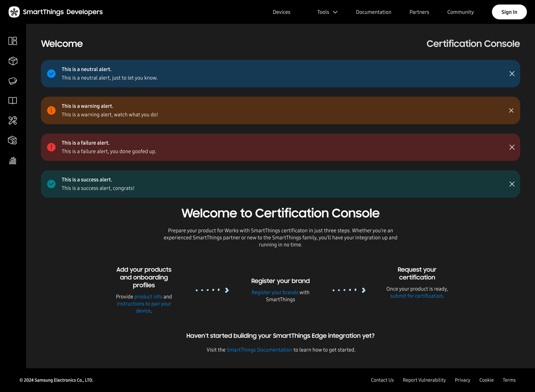The height and width of the screenshot is (392, 535).
Task: Click the blue checkmark neutral alert icon
Action: point(51,74)
